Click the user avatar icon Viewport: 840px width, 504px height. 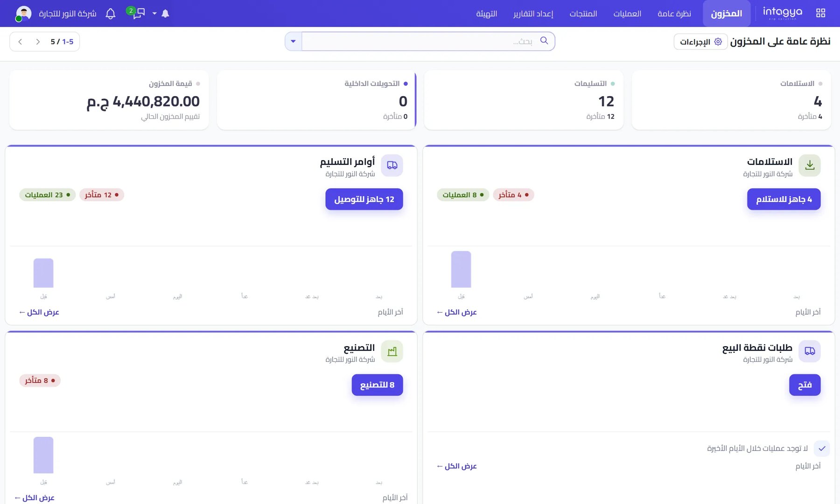(x=24, y=13)
